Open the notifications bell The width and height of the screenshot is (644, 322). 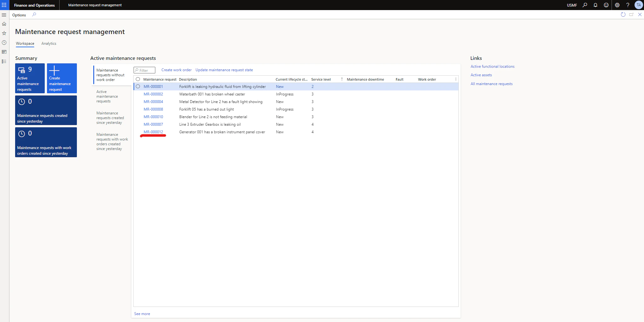point(595,5)
